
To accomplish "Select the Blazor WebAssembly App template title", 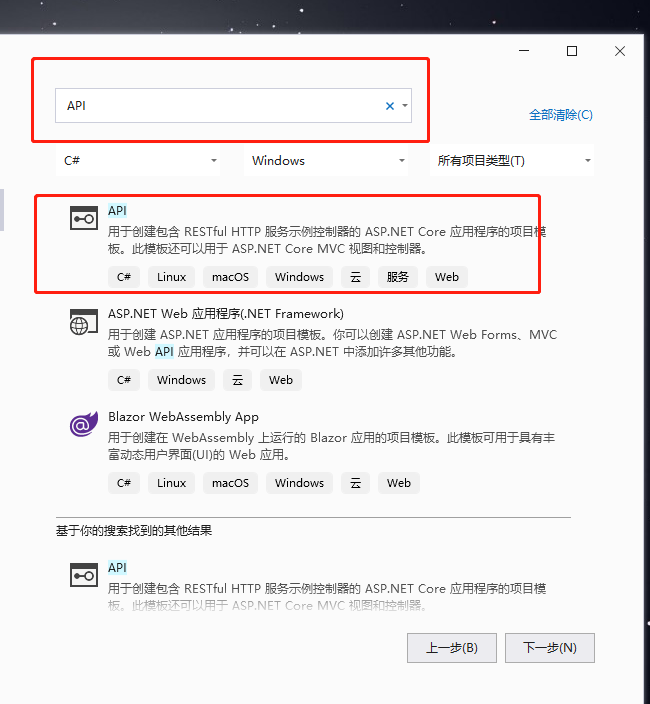I will click(183, 417).
